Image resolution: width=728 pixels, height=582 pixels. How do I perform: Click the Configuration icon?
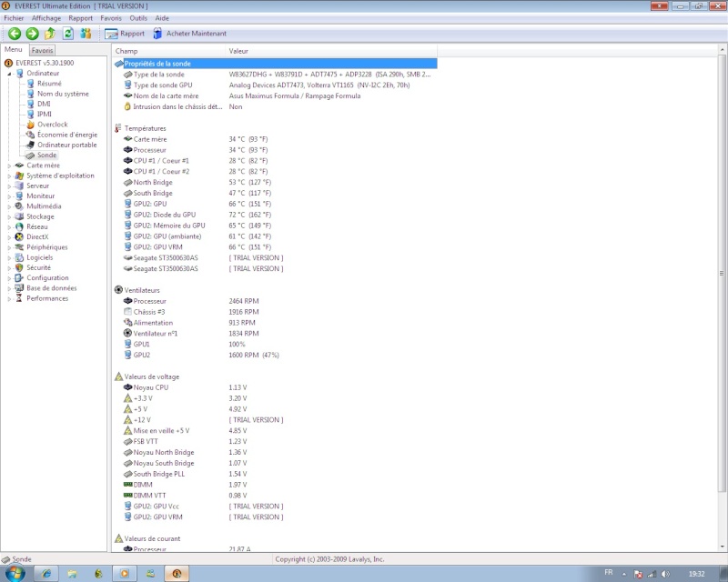(19, 278)
